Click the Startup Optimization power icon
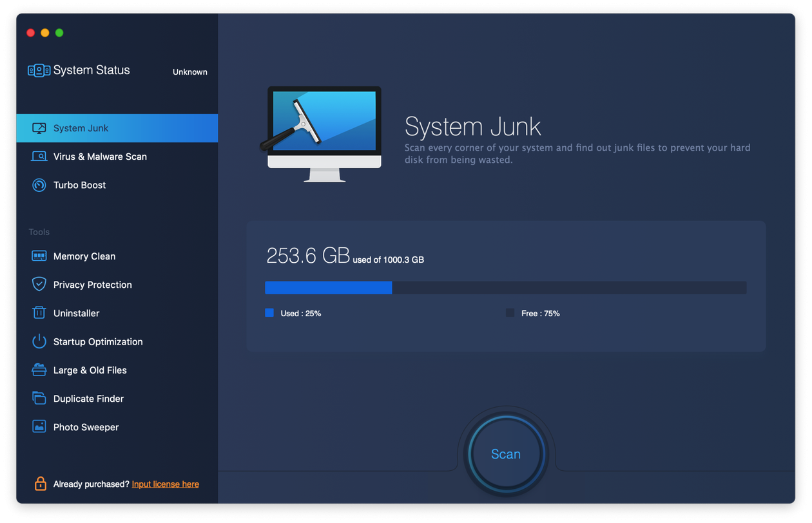Viewport: 812px width, 523px height. [x=39, y=341]
